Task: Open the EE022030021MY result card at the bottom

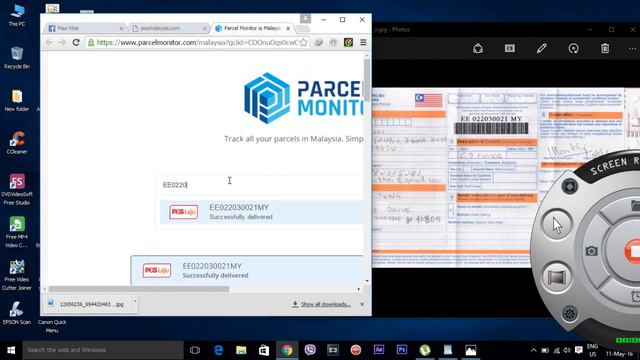Action: point(247,270)
